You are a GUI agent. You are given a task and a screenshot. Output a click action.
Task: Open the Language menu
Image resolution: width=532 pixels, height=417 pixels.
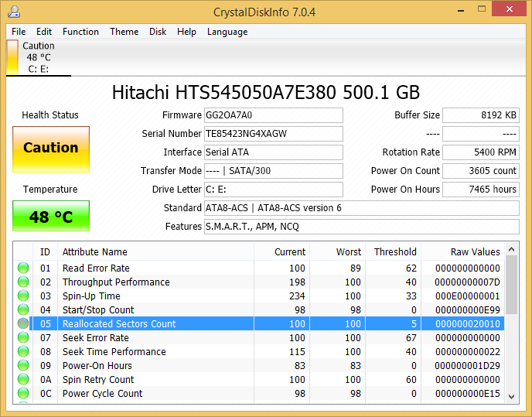tap(227, 32)
